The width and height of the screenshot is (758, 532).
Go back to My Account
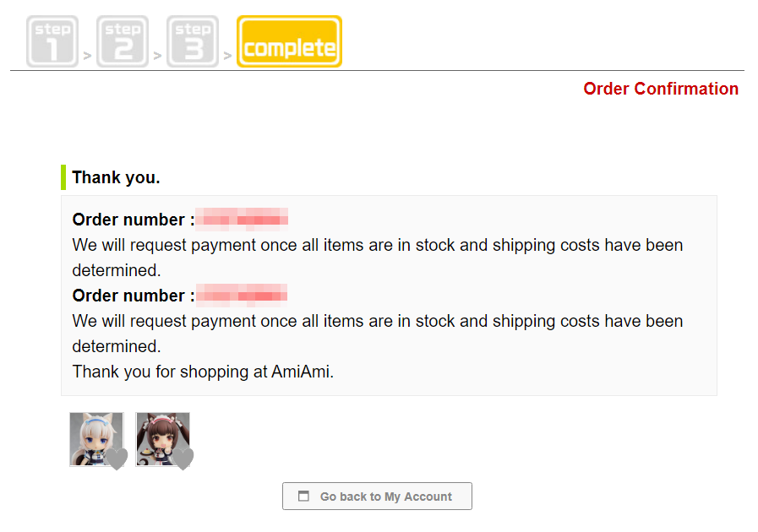[377, 497]
